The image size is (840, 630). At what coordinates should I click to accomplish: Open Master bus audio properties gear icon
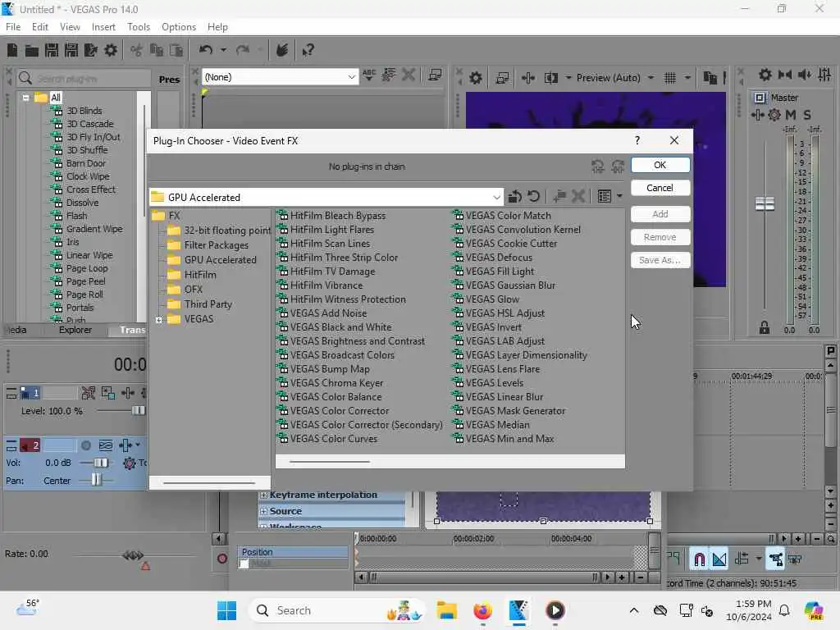point(765,75)
